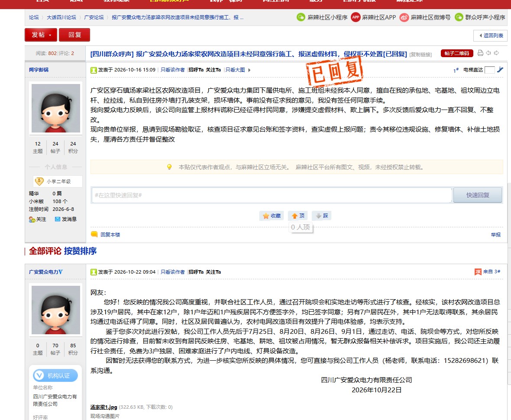The width and height of the screenshot is (511, 420).
Task: Go to previous thread with left arrow icon
Action: pos(488,53)
